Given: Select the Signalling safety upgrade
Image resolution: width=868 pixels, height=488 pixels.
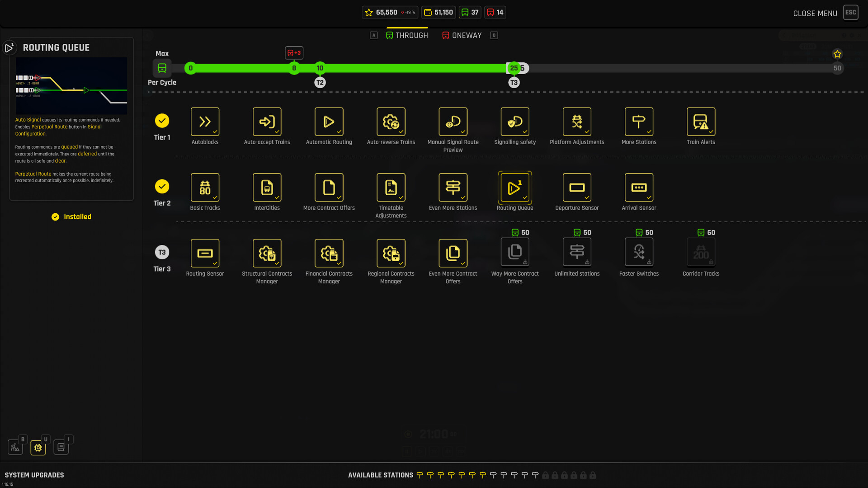Looking at the screenshot, I should click(514, 122).
